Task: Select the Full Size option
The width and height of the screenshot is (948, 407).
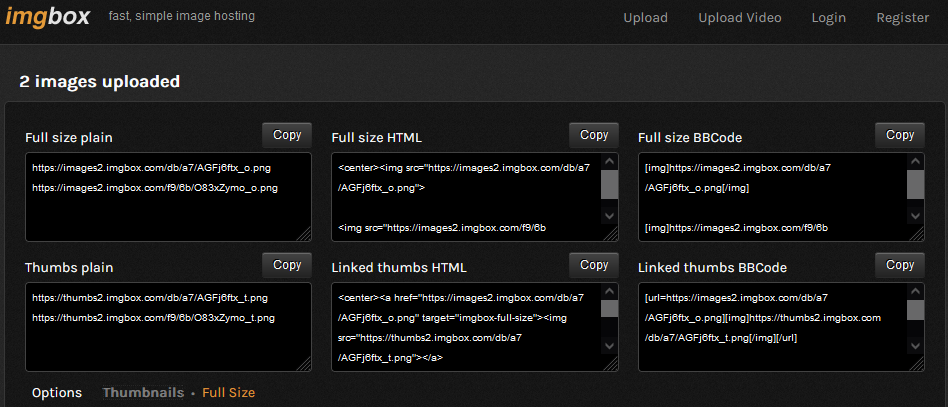Action: tap(228, 393)
